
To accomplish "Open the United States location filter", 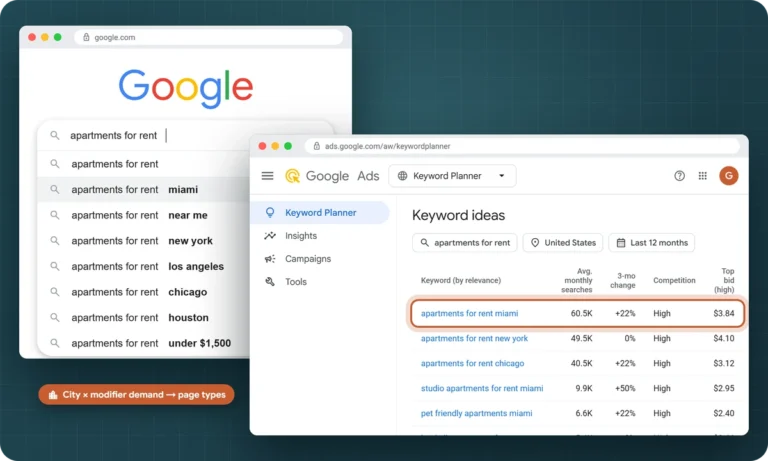I will [563, 243].
